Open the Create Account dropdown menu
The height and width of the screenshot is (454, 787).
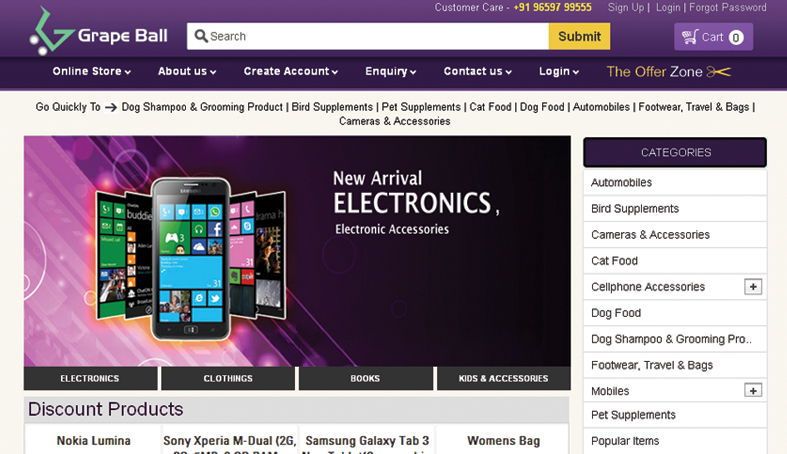point(291,71)
